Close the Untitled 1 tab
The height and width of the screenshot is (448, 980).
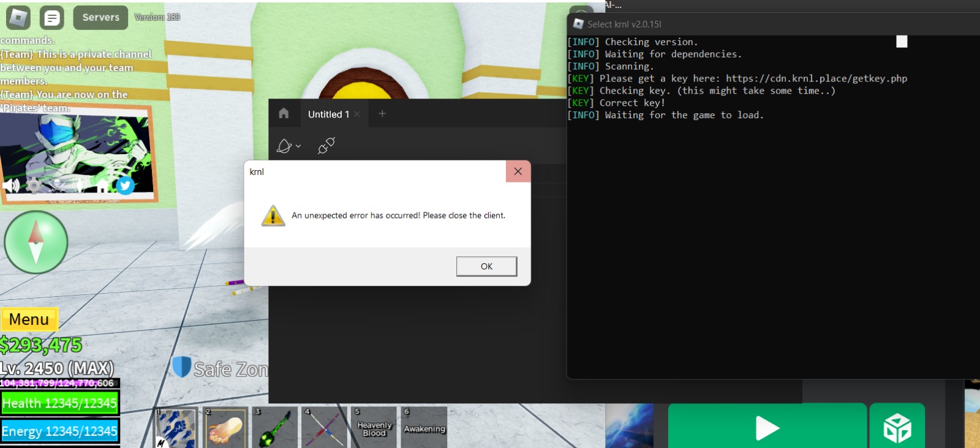pos(357,114)
